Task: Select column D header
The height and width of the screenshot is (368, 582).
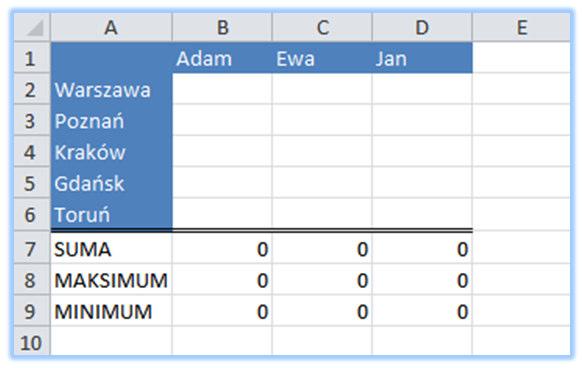Action: pos(422,27)
